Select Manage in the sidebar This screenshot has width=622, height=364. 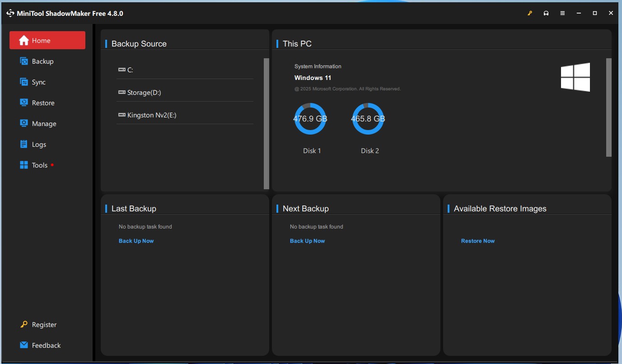[x=44, y=124]
